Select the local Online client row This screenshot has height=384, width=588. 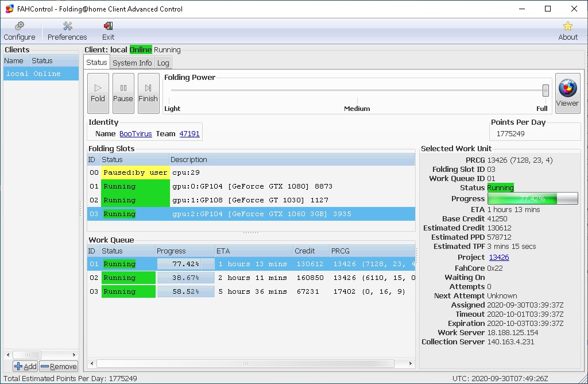pyautogui.click(x=41, y=74)
